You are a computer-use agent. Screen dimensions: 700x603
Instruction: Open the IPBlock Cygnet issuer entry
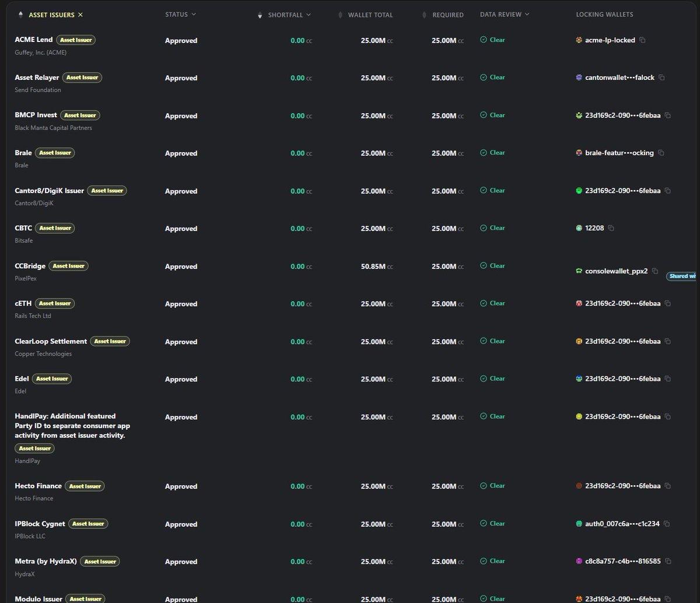40,524
